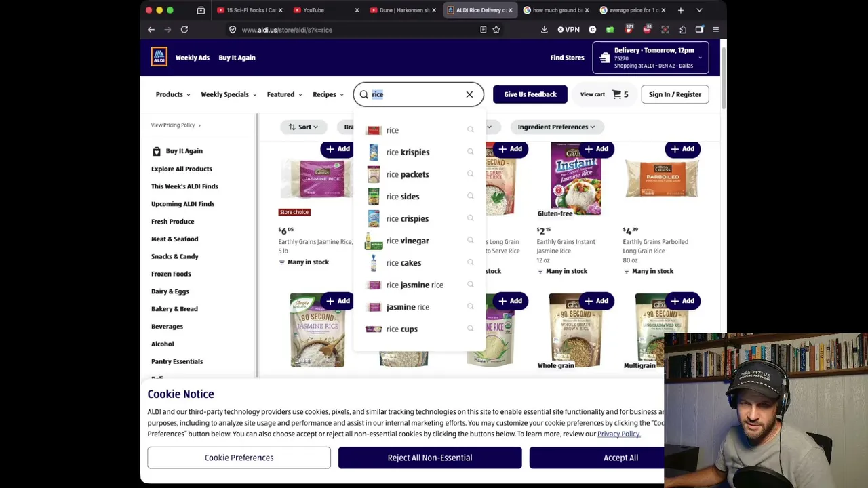Open the Sort dropdown
Viewport: 868px width, 488px height.
302,127
